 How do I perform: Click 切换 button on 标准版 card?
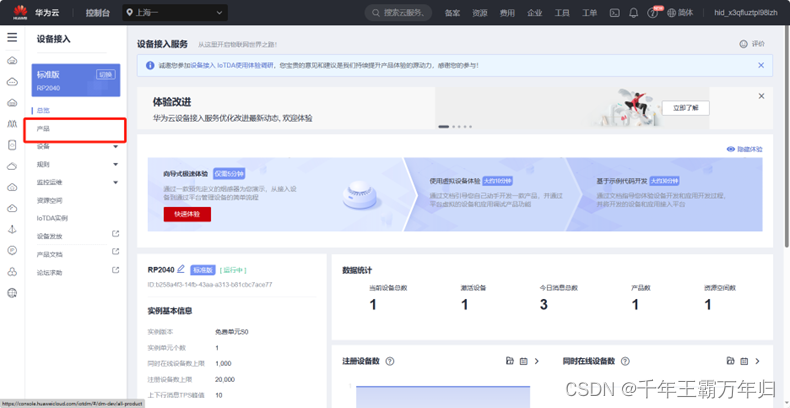[x=106, y=75]
